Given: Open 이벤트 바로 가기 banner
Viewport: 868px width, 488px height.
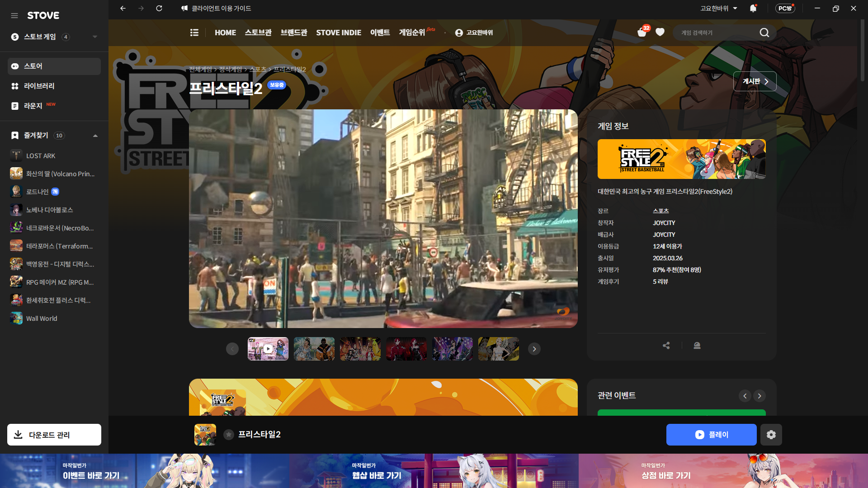Looking at the screenshot, I should (145, 471).
